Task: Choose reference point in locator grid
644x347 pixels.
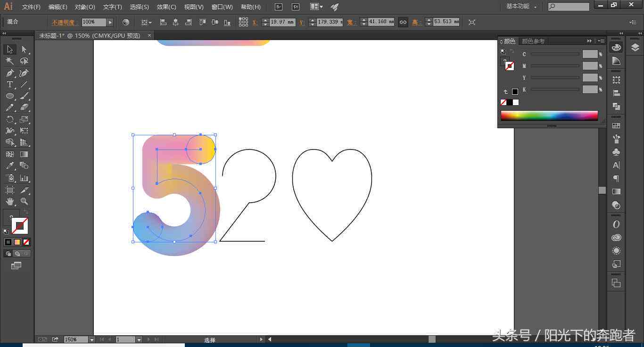Action: tap(243, 22)
